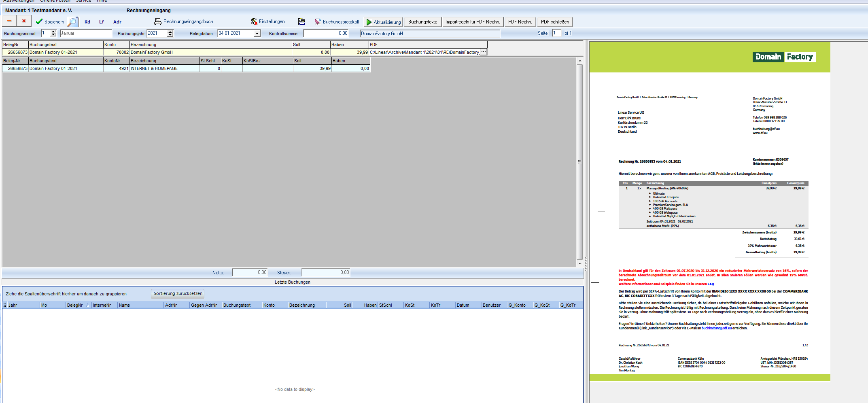
Task: Click the Netto amount field
Action: 250,272
